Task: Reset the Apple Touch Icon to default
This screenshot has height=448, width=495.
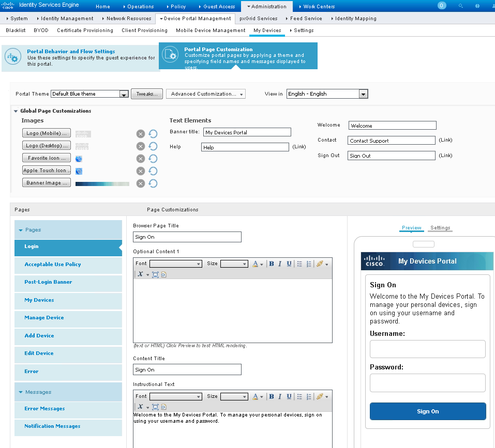Action: click(153, 171)
